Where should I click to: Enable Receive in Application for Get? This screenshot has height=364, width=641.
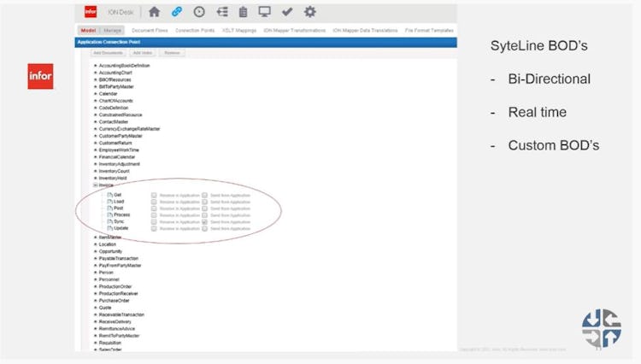click(154, 196)
